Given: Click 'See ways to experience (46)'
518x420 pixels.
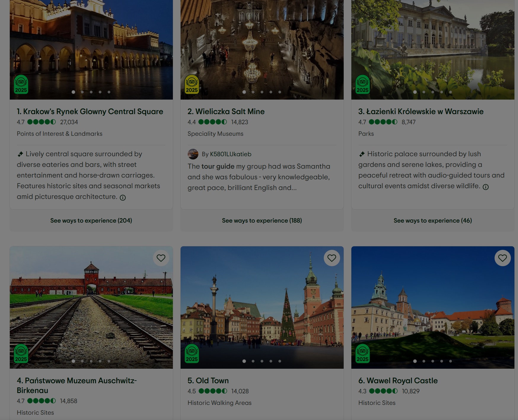Looking at the screenshot, I should pos(433,221).
